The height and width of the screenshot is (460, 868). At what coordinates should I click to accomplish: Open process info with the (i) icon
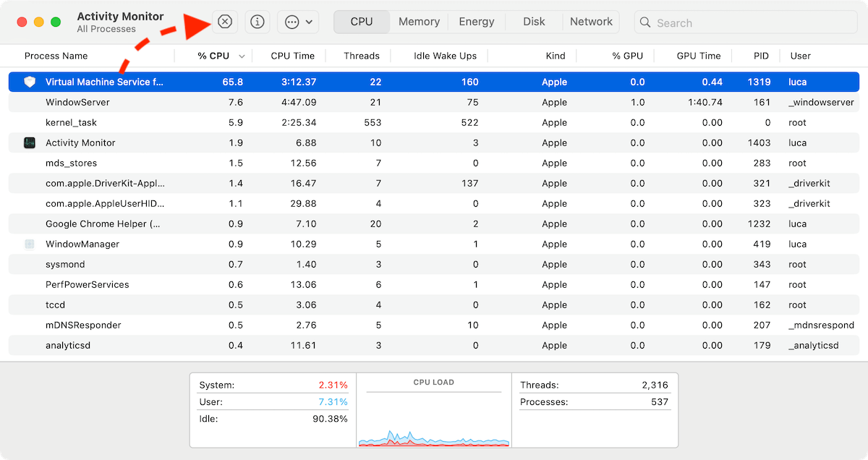(x=257, y=22)
